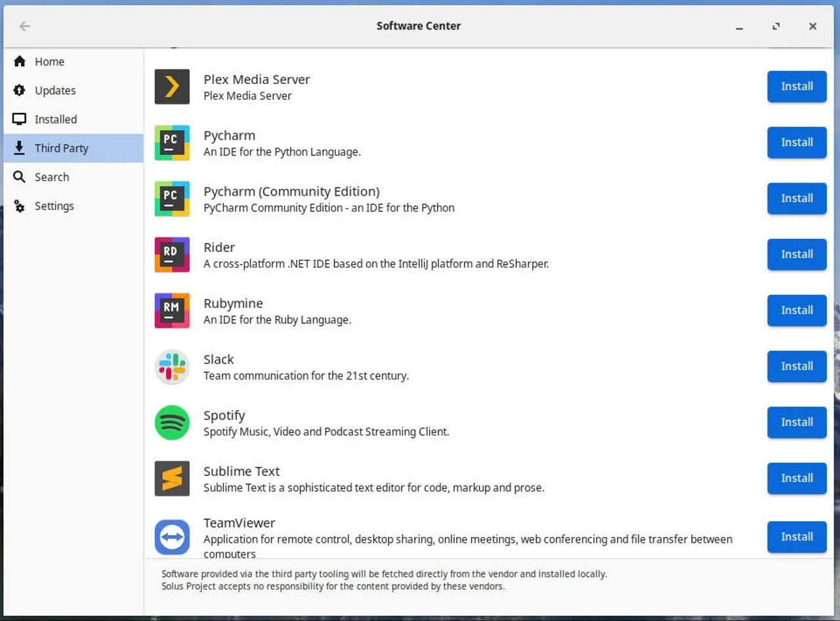
Task: Click 'An IDE for the Ruby Language.' description
Action: click(x=277, y=320)
